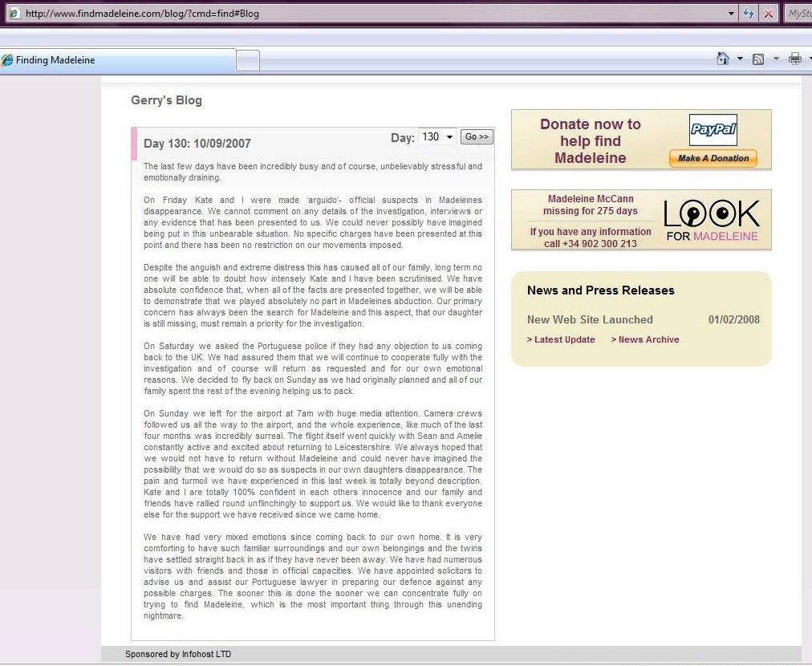The height and width of the screenshot is (666, 812).
Task: Open the News Archive link
Action: coord(645,339)
